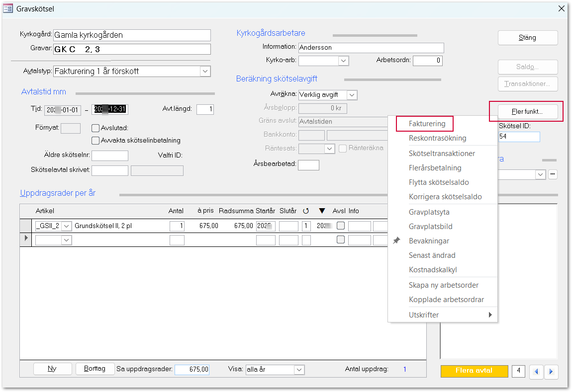This screenshot has height=392, width=572.
Task: Click the Information text field
Action: [x=370, y=48]
